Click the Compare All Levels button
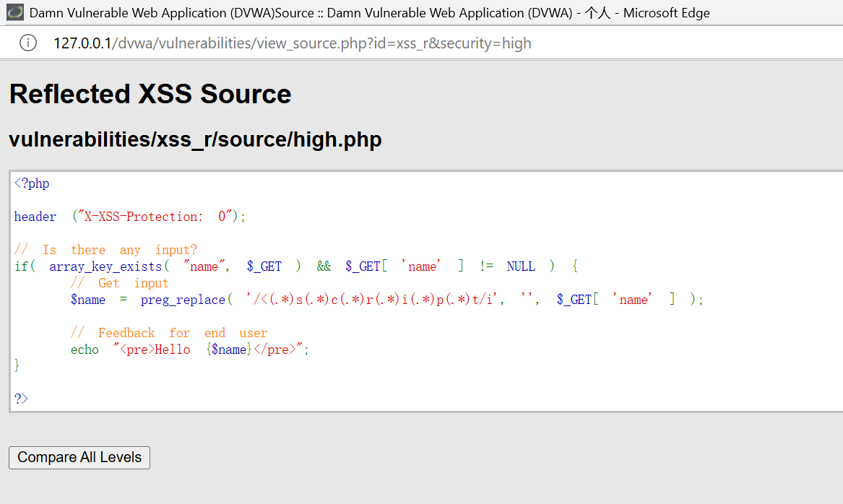The width and height of the screenshot is (843, 504). [79, 457]
